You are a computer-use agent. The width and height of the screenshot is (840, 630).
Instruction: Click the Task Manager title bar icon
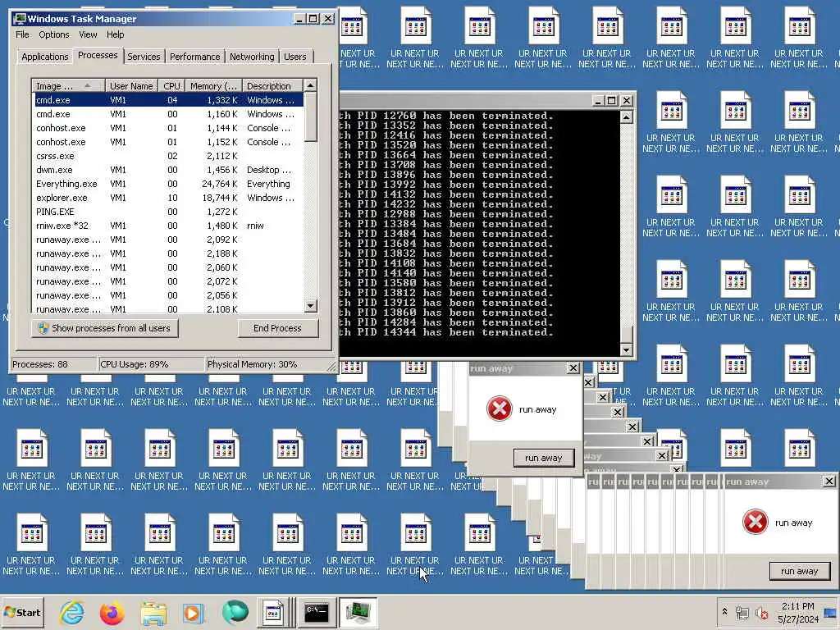coord(20,19)
